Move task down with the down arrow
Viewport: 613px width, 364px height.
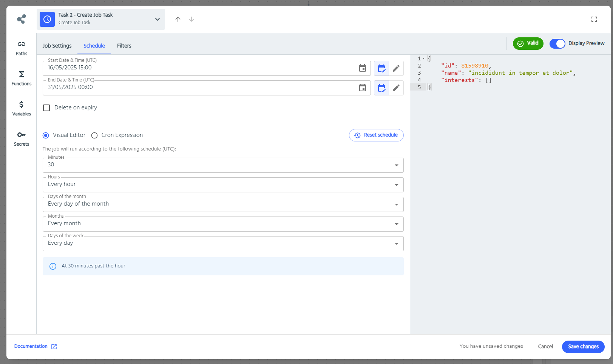[x=191, y=19]
